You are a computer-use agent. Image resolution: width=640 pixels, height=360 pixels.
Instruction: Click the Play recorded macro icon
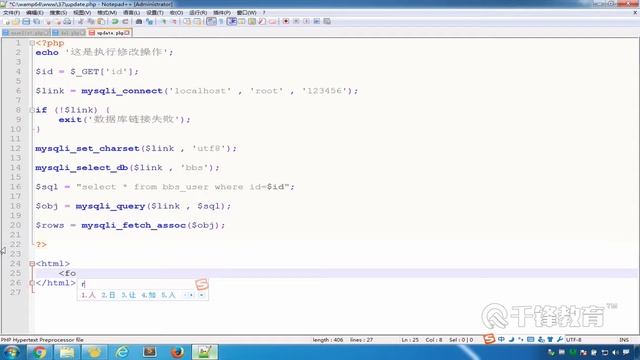(306, 21)
